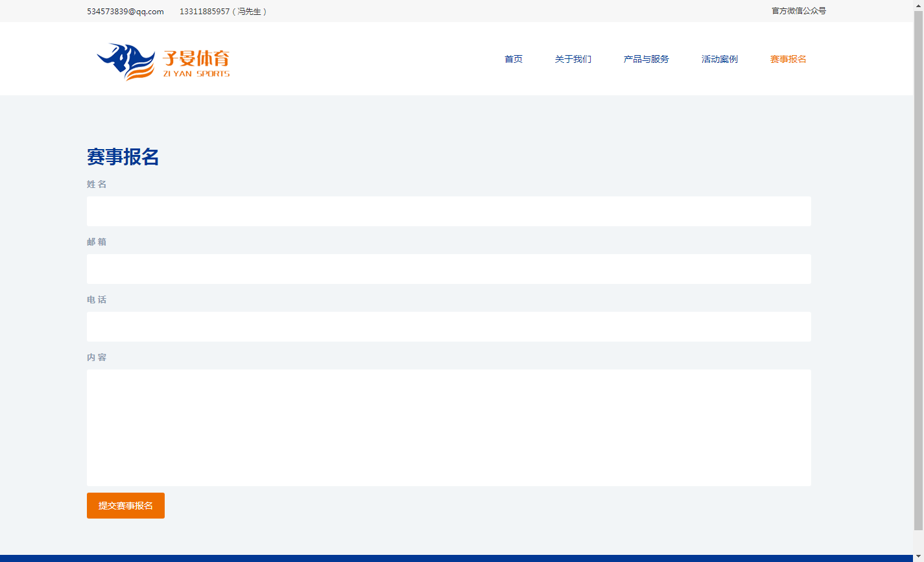Image resolution: width=924 pixels, height=562 pixels.
Task: Go to the 关于我们 page
Action: tap(573, 59)
